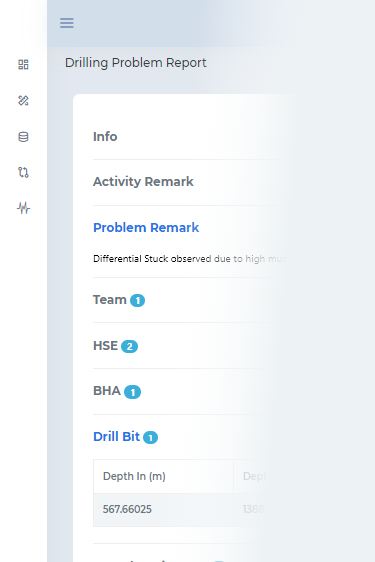Expand the HSE section heading

[x=105, y=346]
